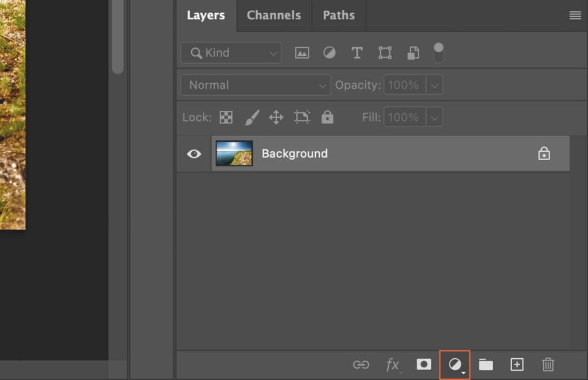Image resolution: width=588 pixels, height=380 pixels.
Task: Lock transparent pixels
Action: [x=226, y=117]
